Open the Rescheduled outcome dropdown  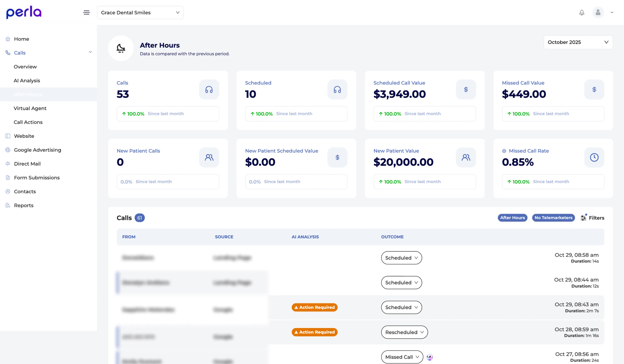(x=404, y=332)
